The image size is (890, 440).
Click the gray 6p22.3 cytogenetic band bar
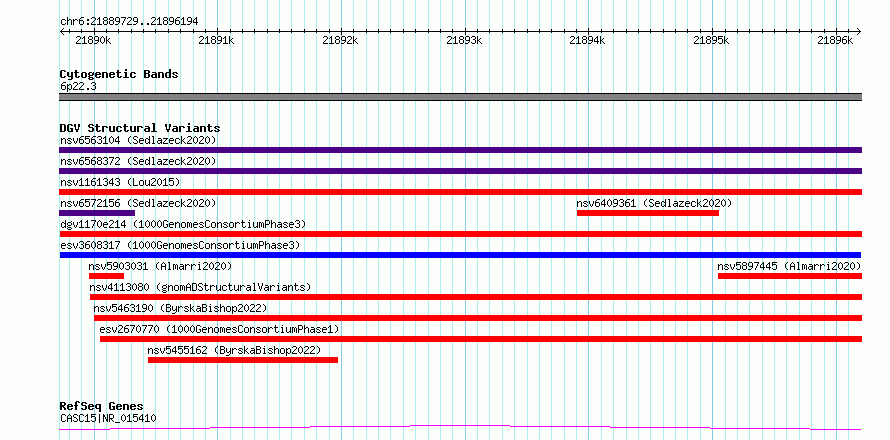460,97
